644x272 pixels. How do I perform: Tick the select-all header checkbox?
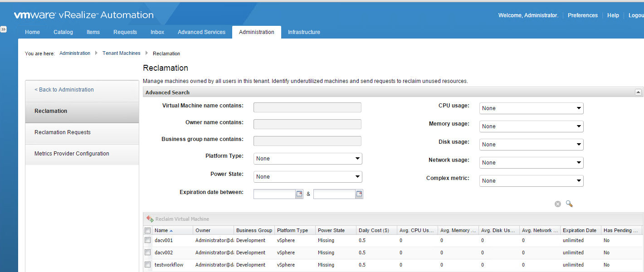click(147, 230)
